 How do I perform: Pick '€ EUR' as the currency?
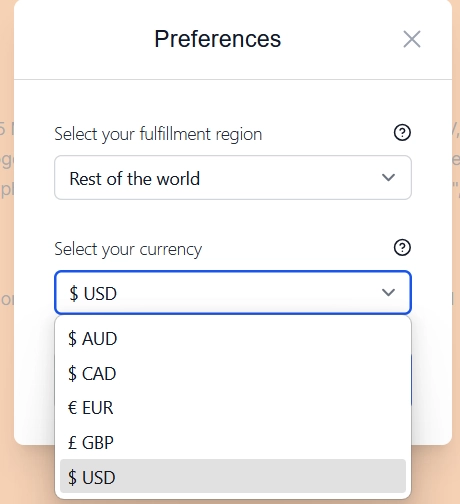click(x=233, y=408)
